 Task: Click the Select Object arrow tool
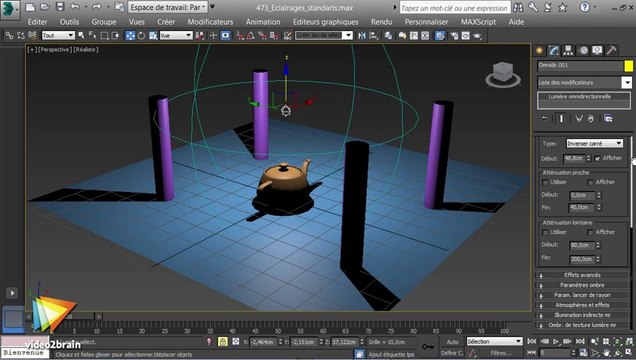[82, 36]
